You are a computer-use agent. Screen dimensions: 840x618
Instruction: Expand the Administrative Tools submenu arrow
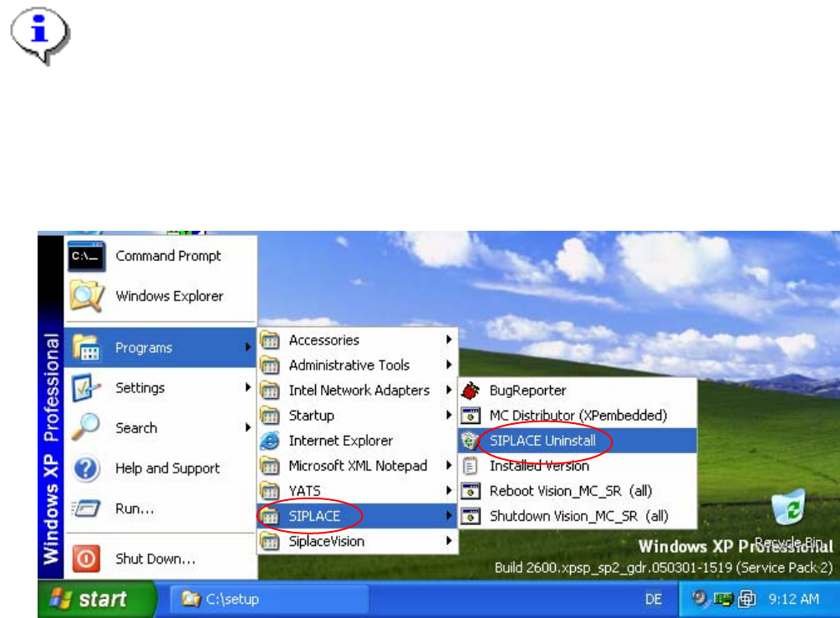coord(449,365)
